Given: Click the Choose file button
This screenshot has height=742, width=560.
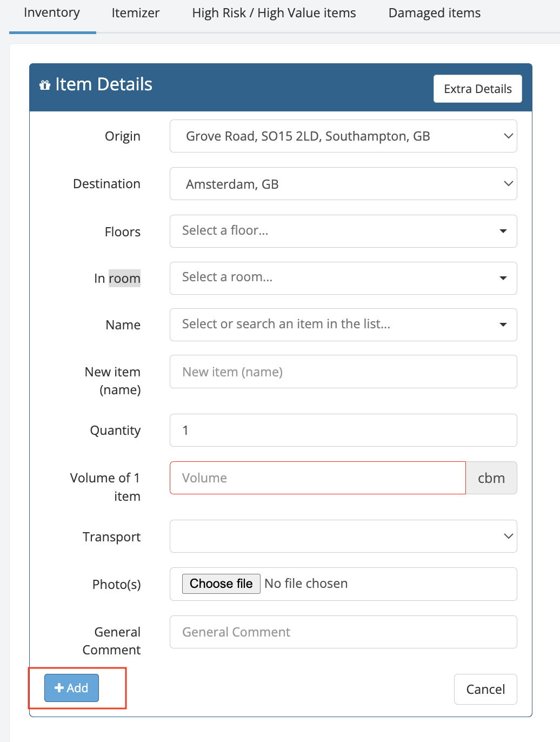Looking at the screenshot, I should coord(221,584).
